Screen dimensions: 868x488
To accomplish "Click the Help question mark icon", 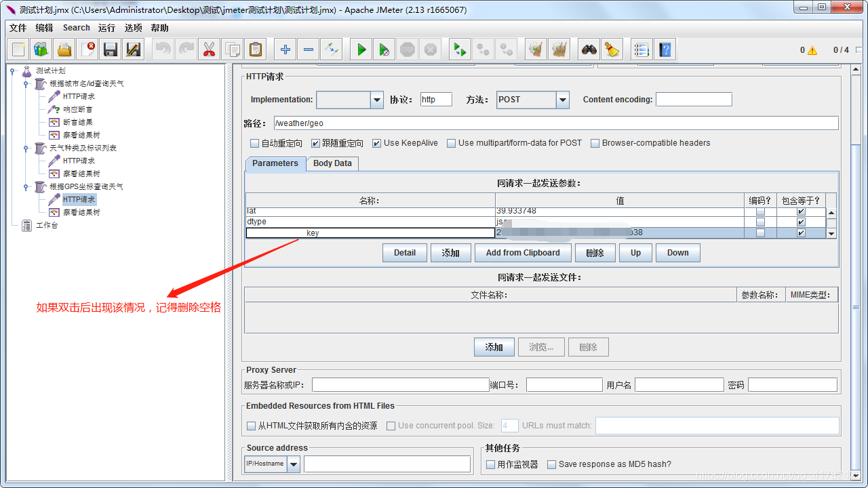I will point(665,49).
